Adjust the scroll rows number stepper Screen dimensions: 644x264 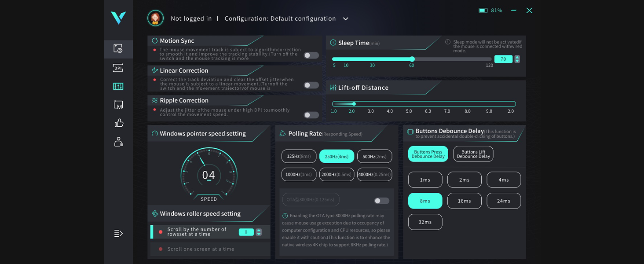[259, 232]
